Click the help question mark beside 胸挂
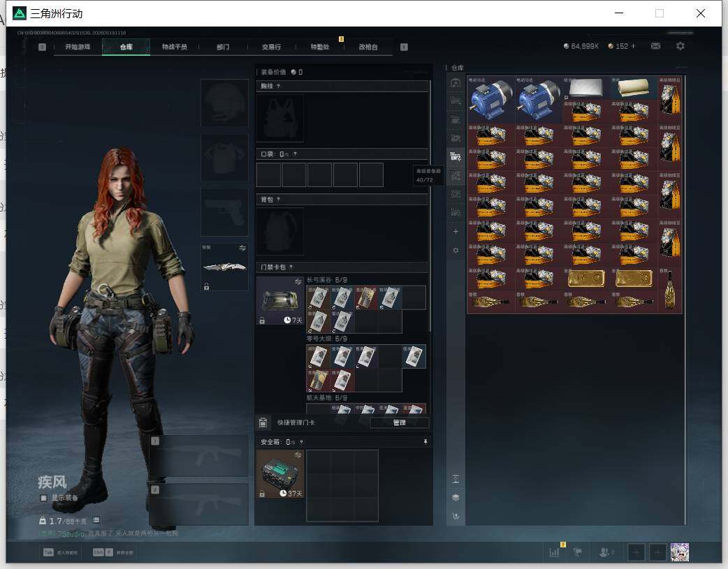This screenshot has width=728, height=569. pos(278,87)
